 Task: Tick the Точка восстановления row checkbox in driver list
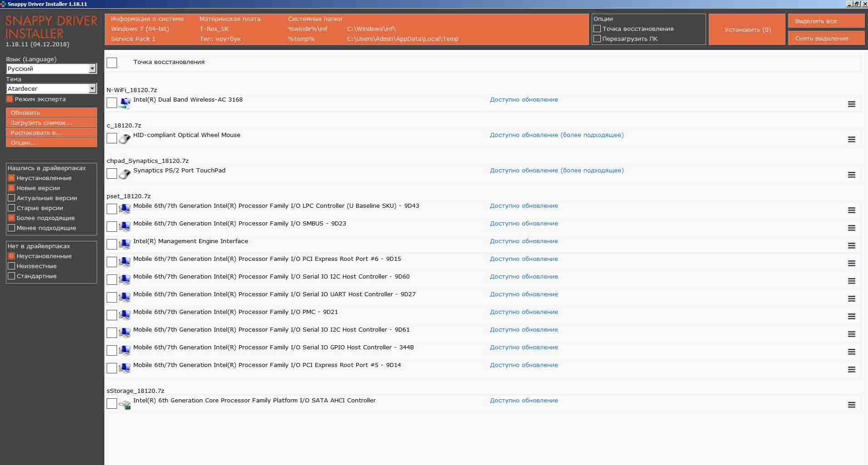(112, 63)
